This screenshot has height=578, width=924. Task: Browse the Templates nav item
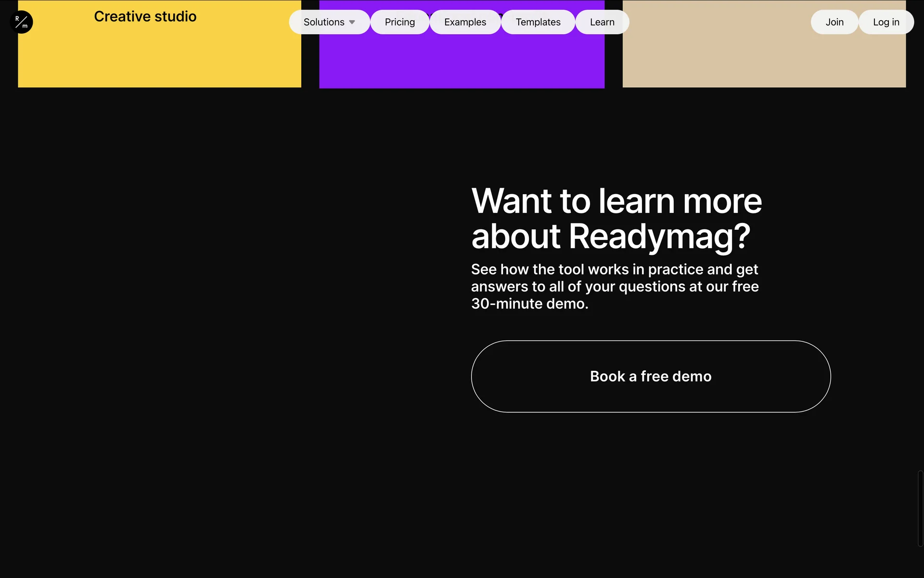538,22
